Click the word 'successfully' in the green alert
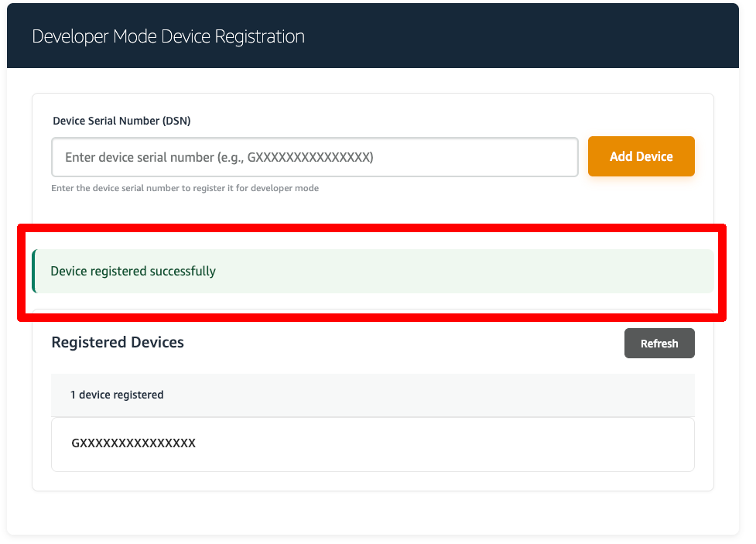Image resolution: width=756 pixels, height=544 pixels. coord(183,272)
